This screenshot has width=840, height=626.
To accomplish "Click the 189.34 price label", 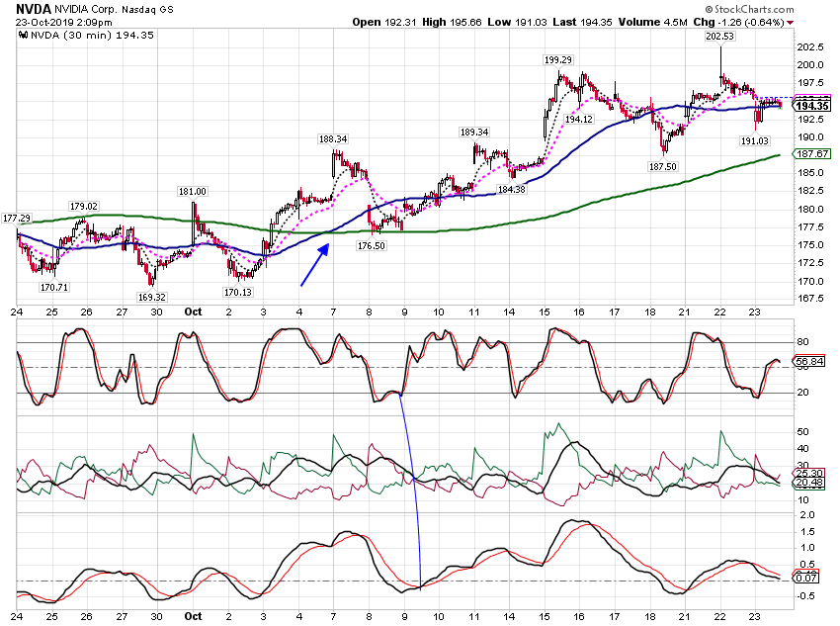I will (x=474, y=132).
